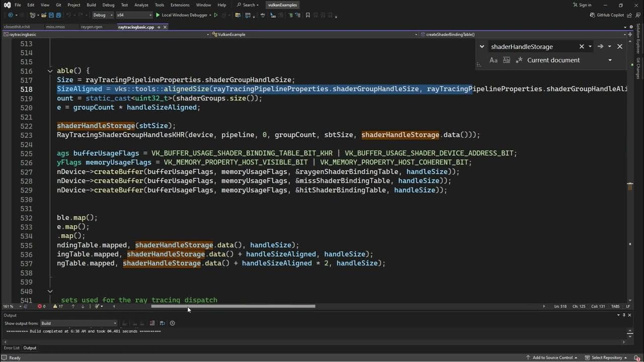This screenshot has height=362, width=644.
Task: Enable Match Case in the Find box
Action: pos(494,60)
